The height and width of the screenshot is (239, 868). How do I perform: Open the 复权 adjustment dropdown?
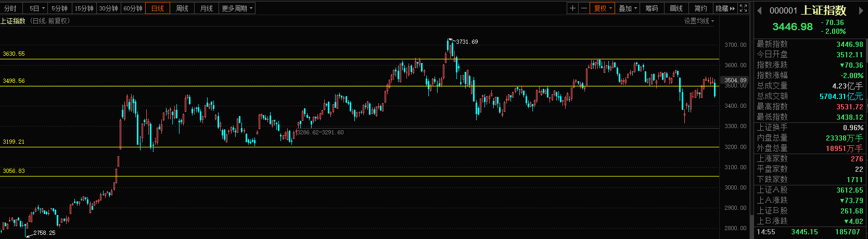coord(603,8)
